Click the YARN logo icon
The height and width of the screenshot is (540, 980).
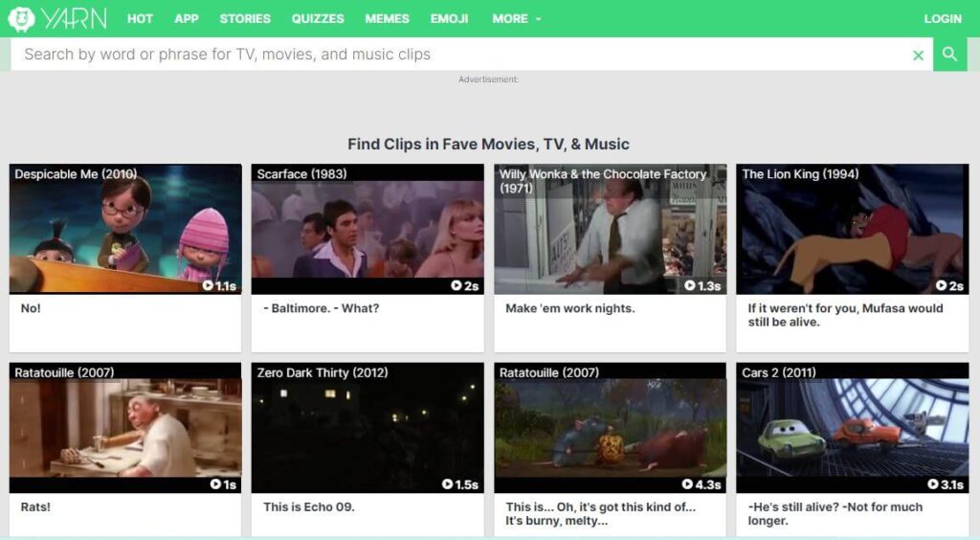[21, 18]
